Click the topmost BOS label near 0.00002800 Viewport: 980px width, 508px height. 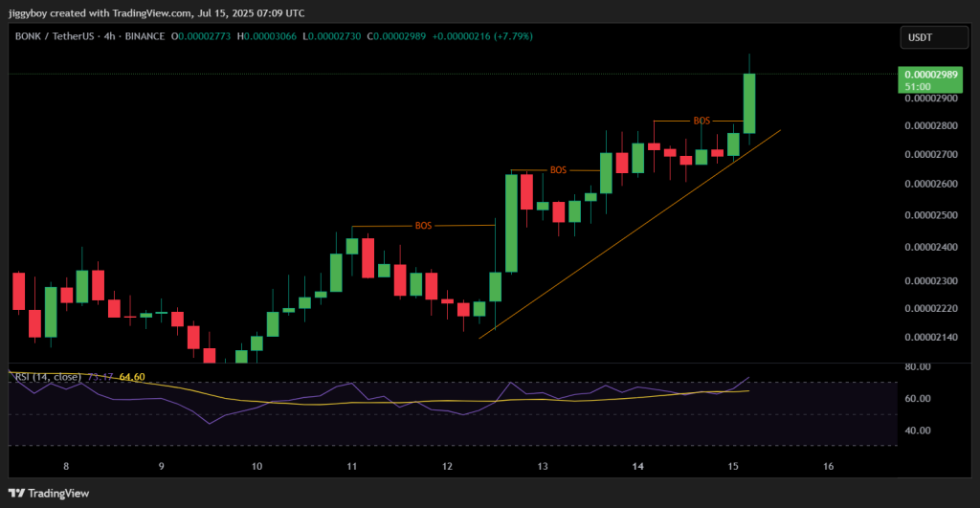(x=702, y=121)
